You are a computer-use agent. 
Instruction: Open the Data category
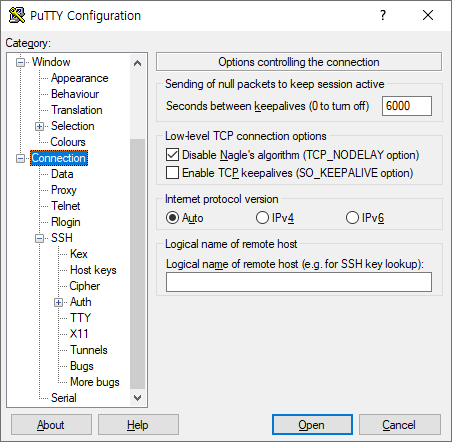pos(62,174)
